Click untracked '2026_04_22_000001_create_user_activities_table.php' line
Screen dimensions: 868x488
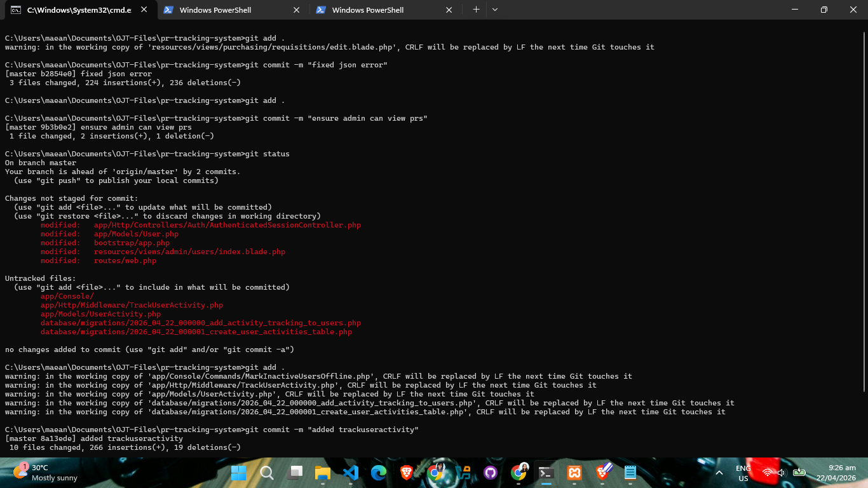coord(196,332)
